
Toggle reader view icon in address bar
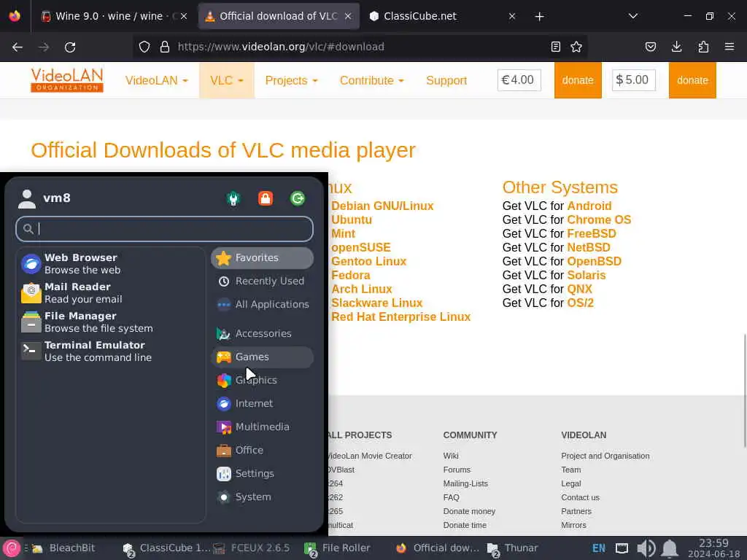[x=555, y=47]
